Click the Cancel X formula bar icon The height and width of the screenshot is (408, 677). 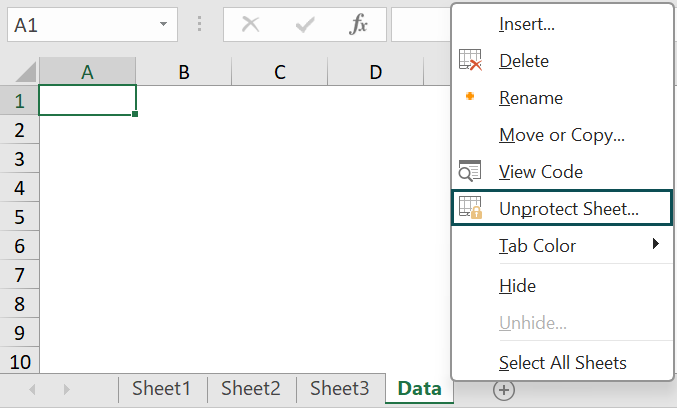250,24
